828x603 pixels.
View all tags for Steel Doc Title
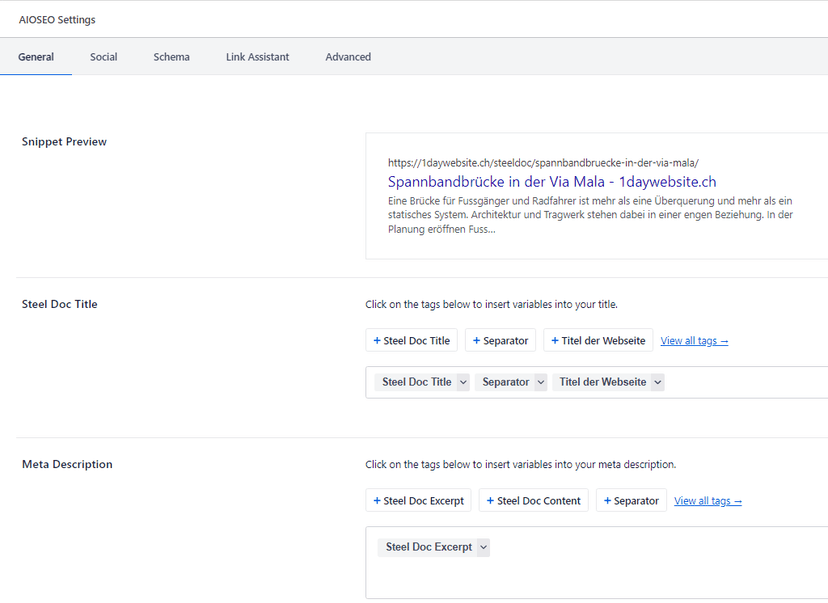[x=694, y=341]
